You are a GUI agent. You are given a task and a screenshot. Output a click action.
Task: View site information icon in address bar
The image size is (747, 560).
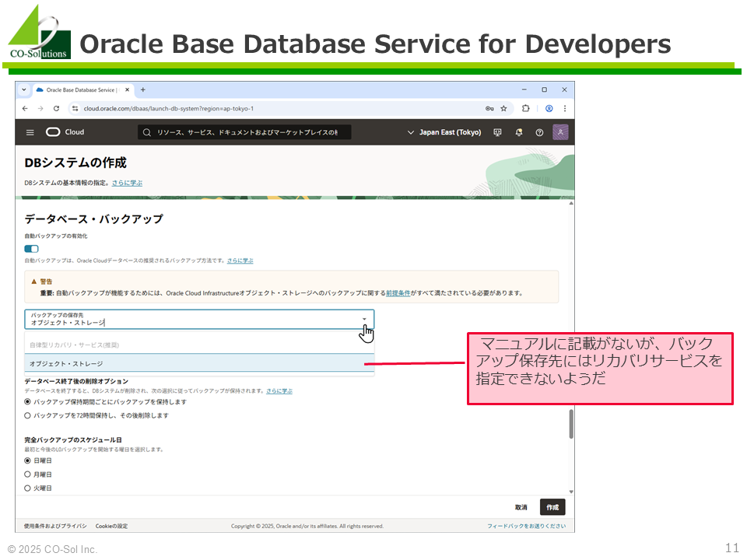click(75, 109)
